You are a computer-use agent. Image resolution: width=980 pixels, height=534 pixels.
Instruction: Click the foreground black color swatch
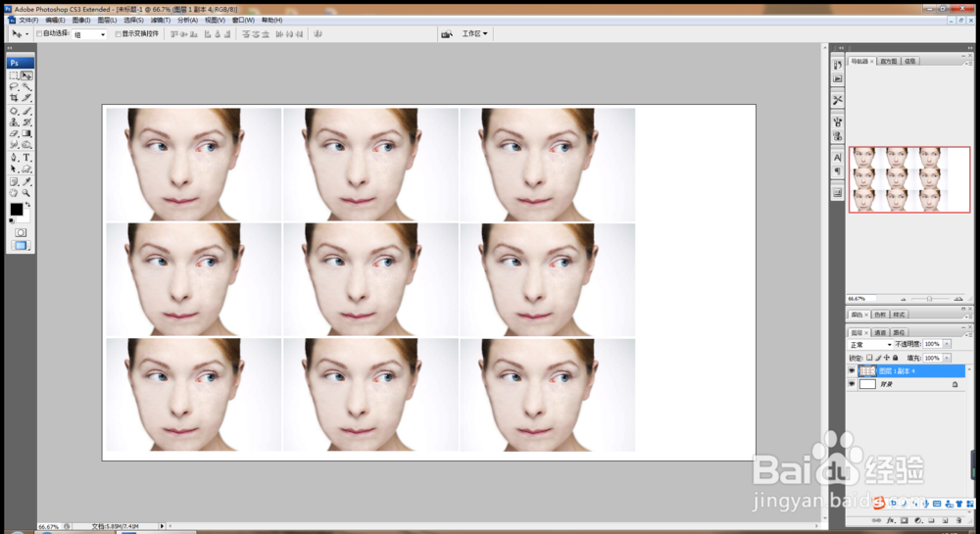[x=17, y=209]
